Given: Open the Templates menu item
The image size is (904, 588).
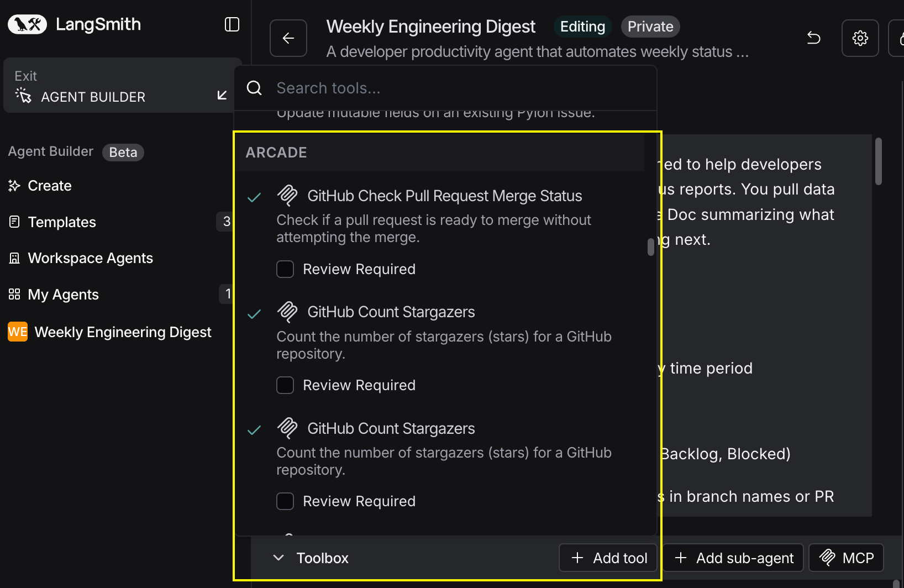Looking at the screenshot, I should tap(62, 222).
